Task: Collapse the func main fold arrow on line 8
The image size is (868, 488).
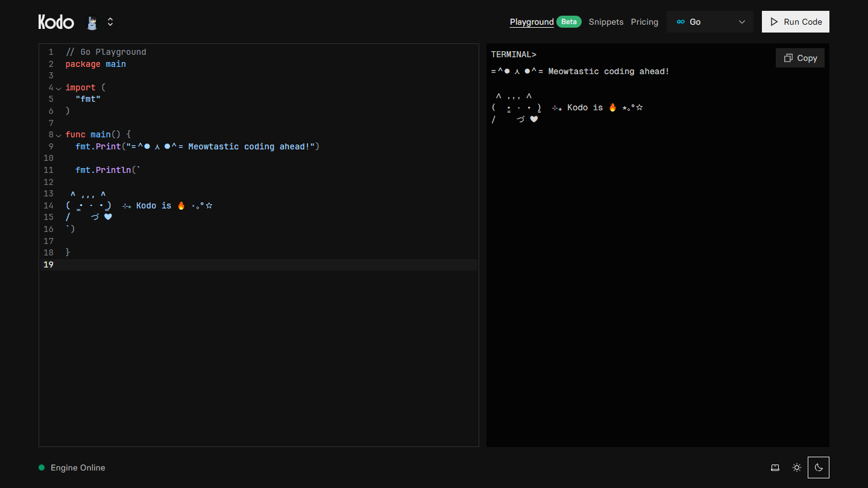Action: coord(58,135)
